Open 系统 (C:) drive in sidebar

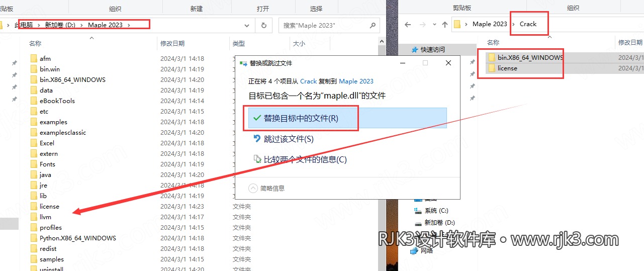click(436, 211)
